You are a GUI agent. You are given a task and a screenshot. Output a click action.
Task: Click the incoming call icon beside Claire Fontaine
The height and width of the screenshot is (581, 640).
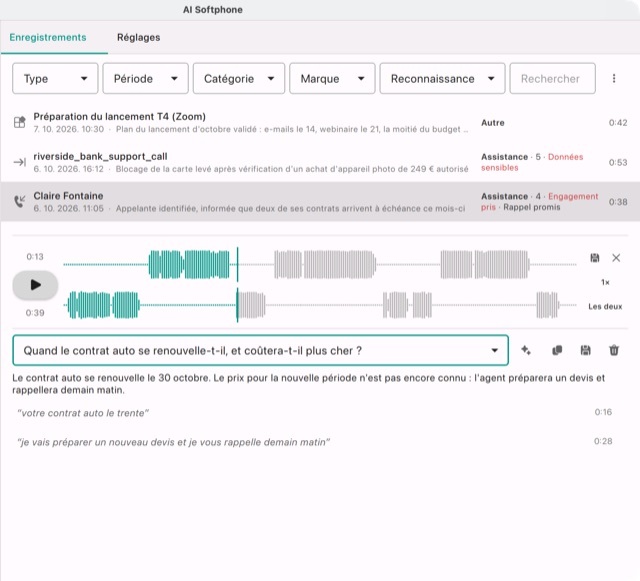click(x=20, y=201)
